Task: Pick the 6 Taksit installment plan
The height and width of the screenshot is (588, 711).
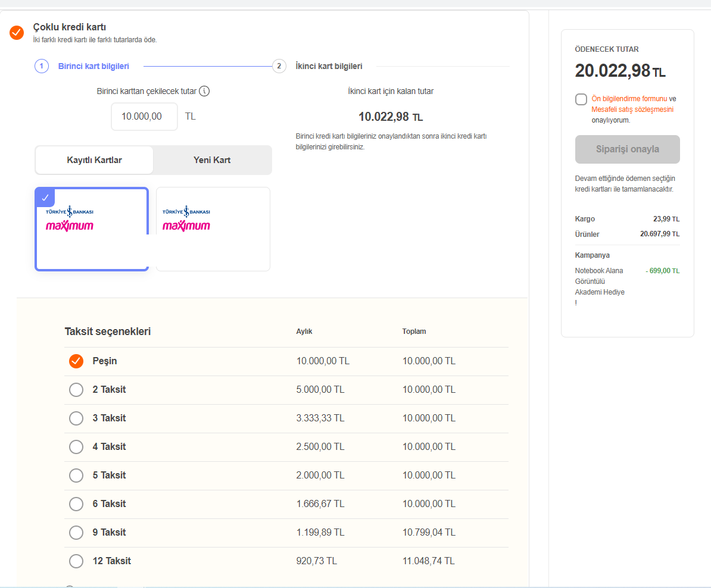Action: (x=76, y=504)
